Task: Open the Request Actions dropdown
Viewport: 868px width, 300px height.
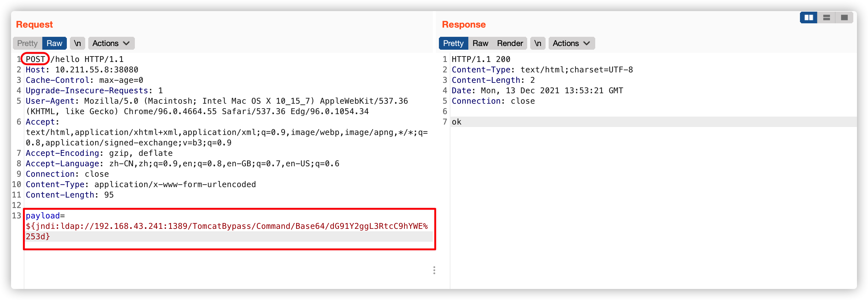Action: 111,43
